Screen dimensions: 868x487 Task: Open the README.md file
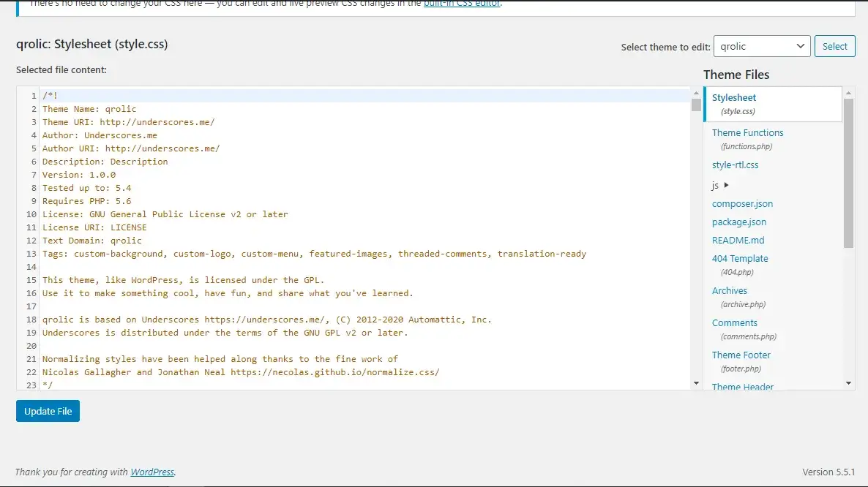coord(738,240)
